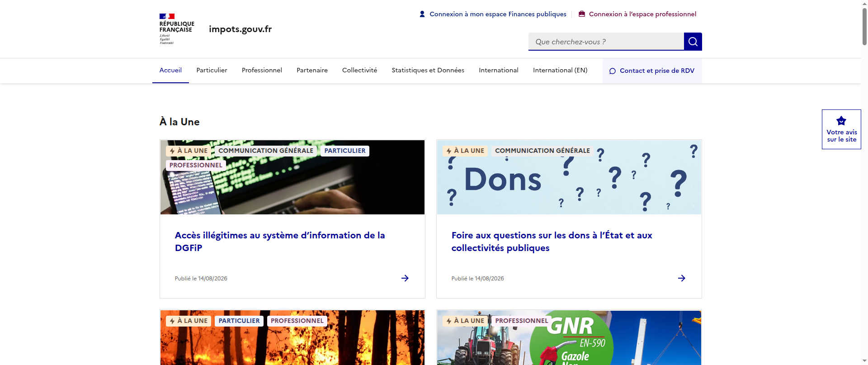
Task: Click the PARTICULIER tag on the hacker card
Action: coord(345,151)
